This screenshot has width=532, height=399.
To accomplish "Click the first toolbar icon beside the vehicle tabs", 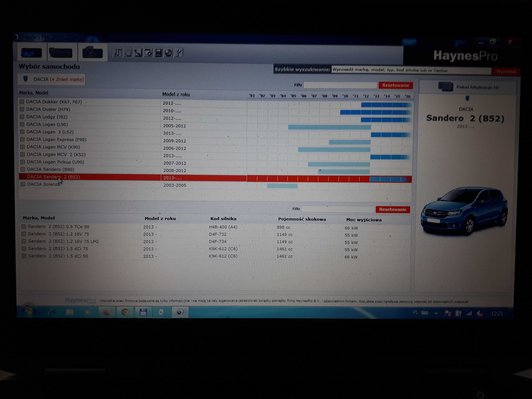I will tap(118, 52).
